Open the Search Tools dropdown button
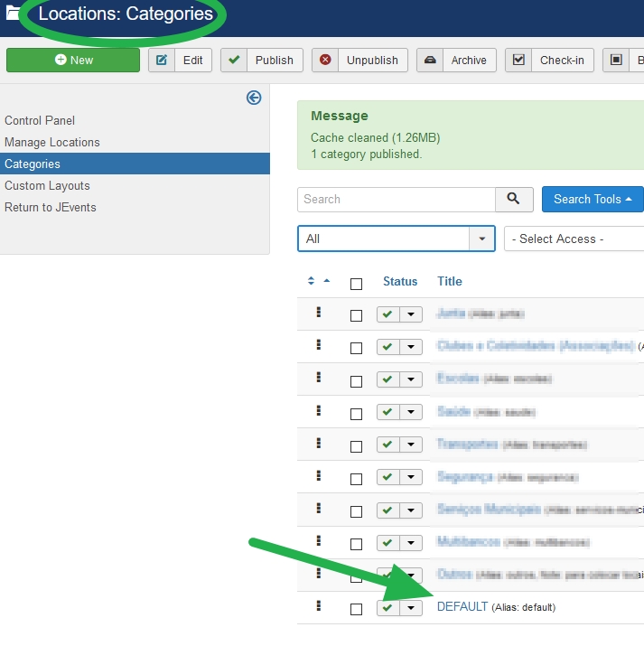The height and width of the screenshot is (646, 644). pos(593,200)
